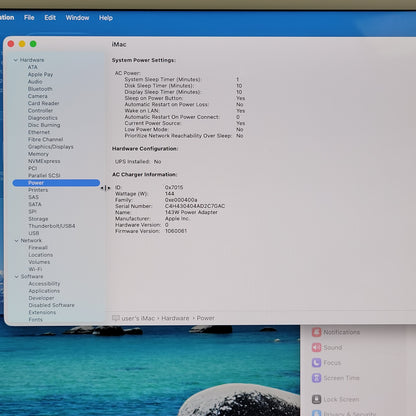This screenshot has height=416, width=416.
Task: Select Applications under Software
Action: [44, 291]
